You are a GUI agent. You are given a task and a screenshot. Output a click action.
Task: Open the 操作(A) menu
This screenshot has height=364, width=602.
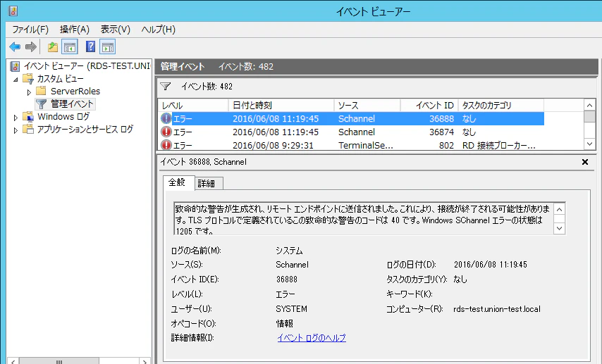[x=75, y=30]
